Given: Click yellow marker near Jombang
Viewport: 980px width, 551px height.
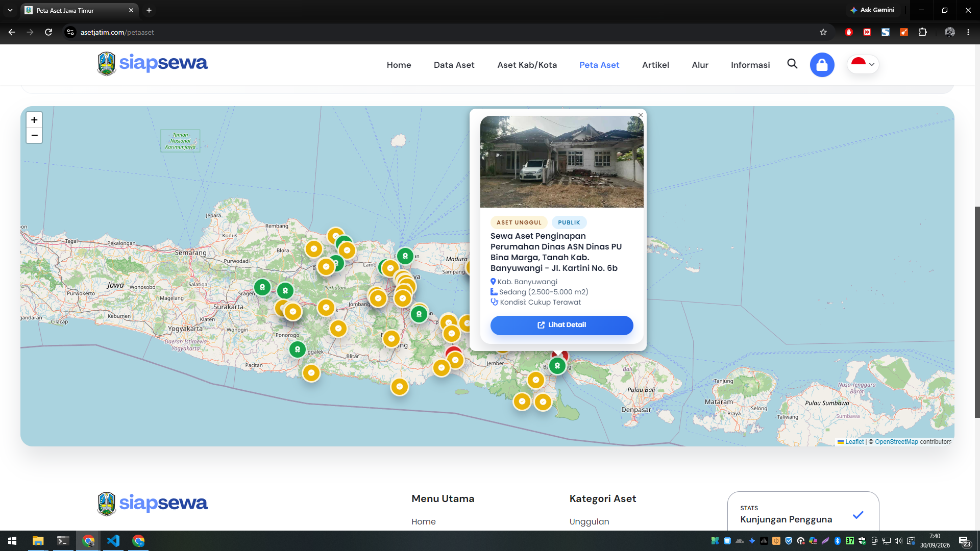Looking at the screenshot, I should click(x=378, y=298).
